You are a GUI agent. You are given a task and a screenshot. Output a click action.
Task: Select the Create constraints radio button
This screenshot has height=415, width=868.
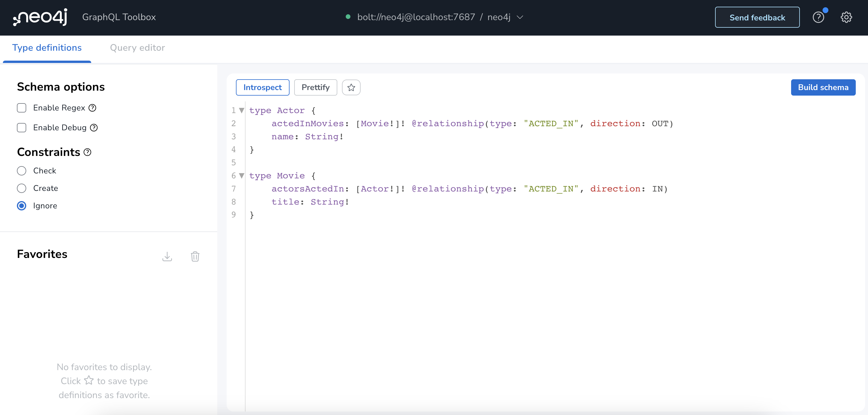coord(21,188)
